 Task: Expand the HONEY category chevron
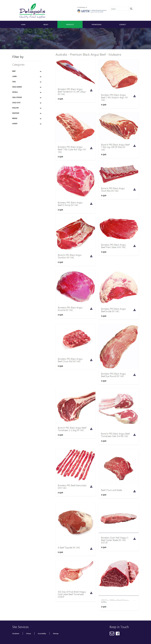point(40,124)
